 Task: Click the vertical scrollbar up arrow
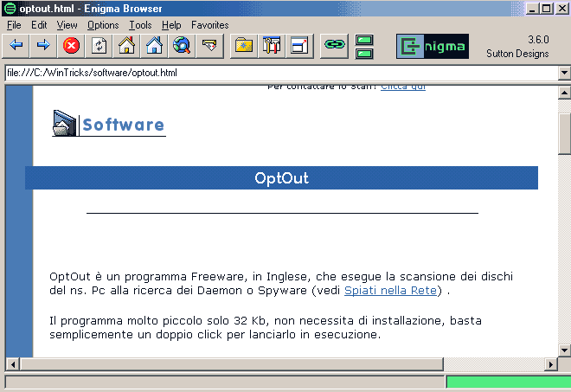point(564,93)
